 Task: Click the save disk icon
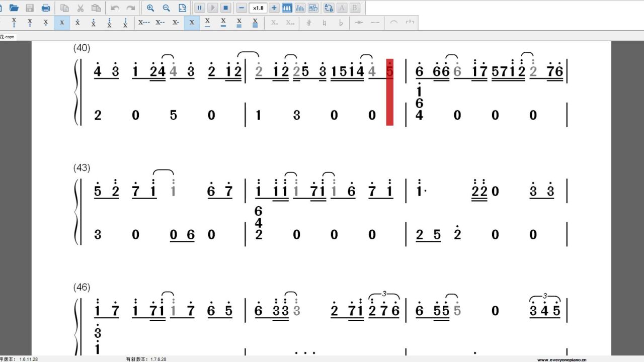(30, 8)
